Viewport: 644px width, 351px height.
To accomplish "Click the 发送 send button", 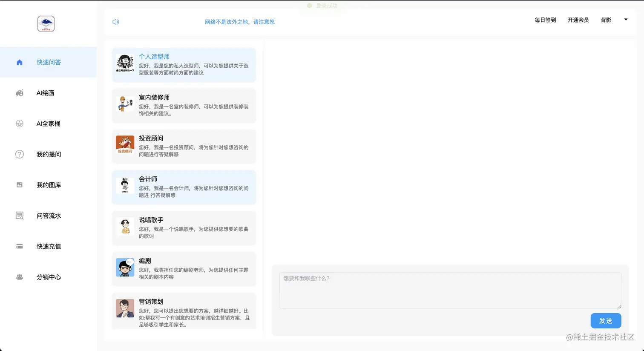I will [x=606, y=321].
